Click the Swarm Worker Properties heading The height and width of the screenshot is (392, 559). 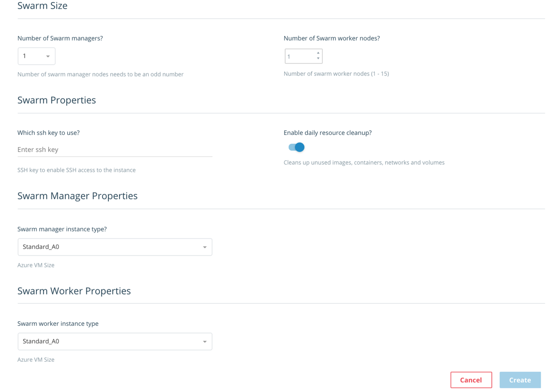click(x=74, y=291)
